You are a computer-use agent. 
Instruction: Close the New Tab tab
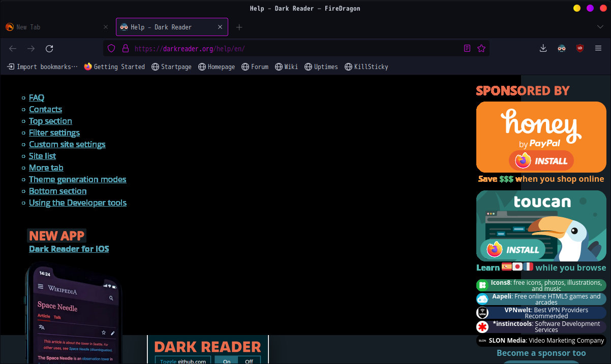(106, 27)
